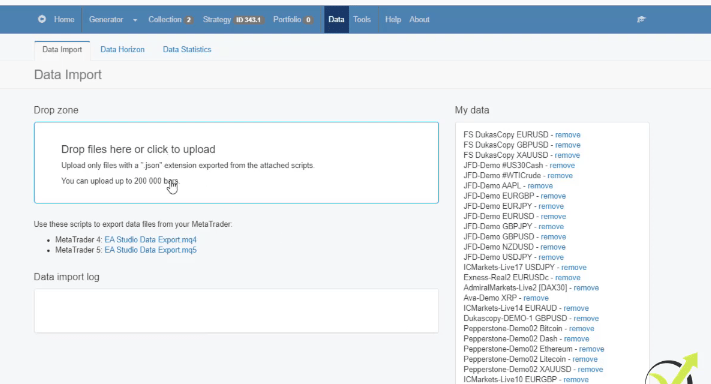The height and width of the screenshot is (384, 711).
Task: Remove Pepperstone-Demo02 Litecoin data
Action: click(x=585, y=360)
